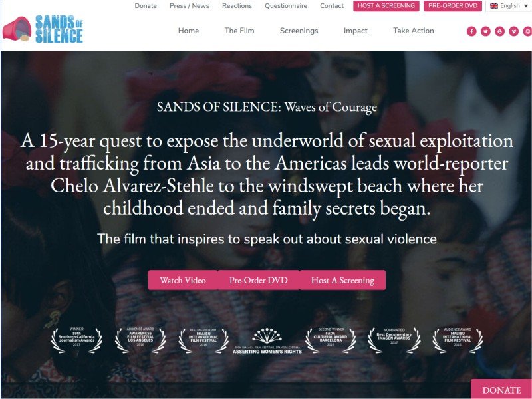The height and width of the screenshot is (399, 532).
Task: Click the floating pink DONATE button
Action: [501, 390]
